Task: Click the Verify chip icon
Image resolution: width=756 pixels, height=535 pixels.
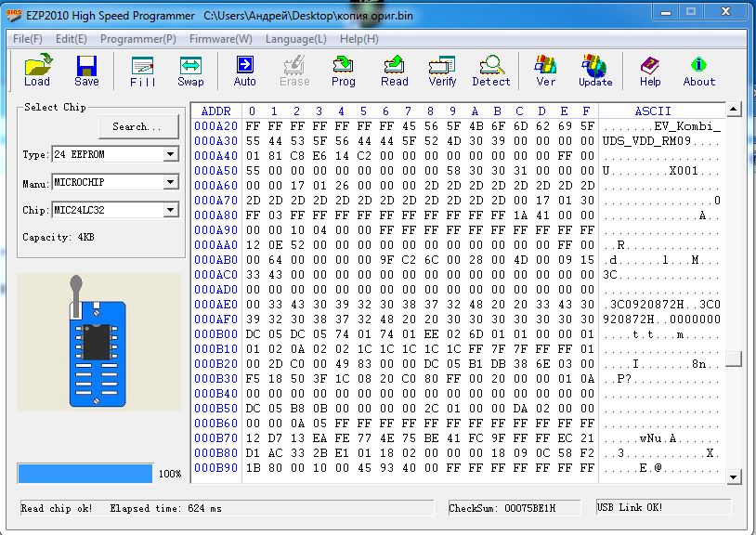Action: tap(442, 70)
